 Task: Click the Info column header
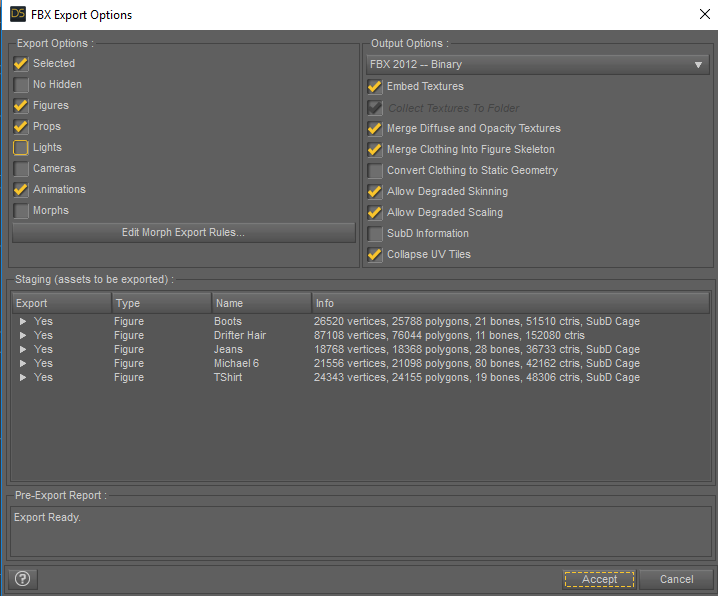[511, 303]
